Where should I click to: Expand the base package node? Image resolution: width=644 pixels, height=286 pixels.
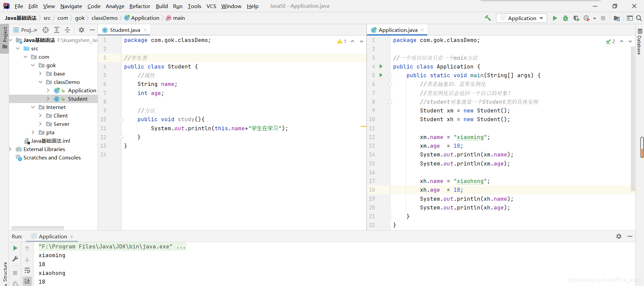[40, 74]
